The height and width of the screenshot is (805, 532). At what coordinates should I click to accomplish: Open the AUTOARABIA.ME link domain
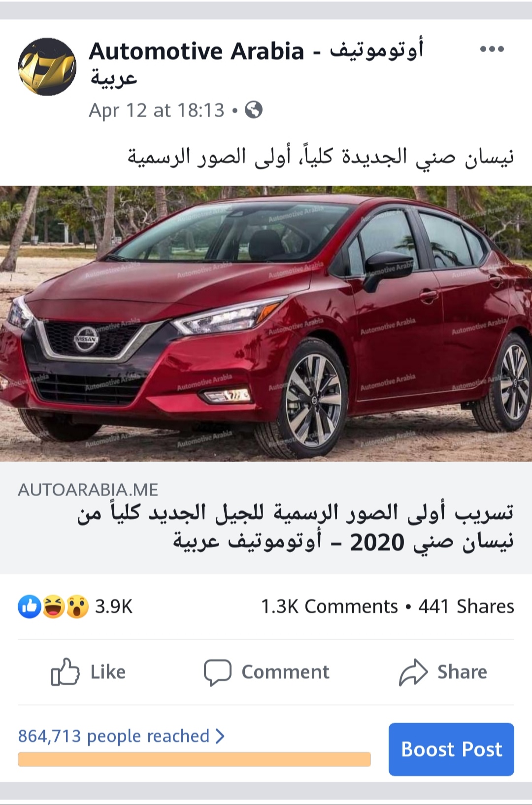coord(88,490)
